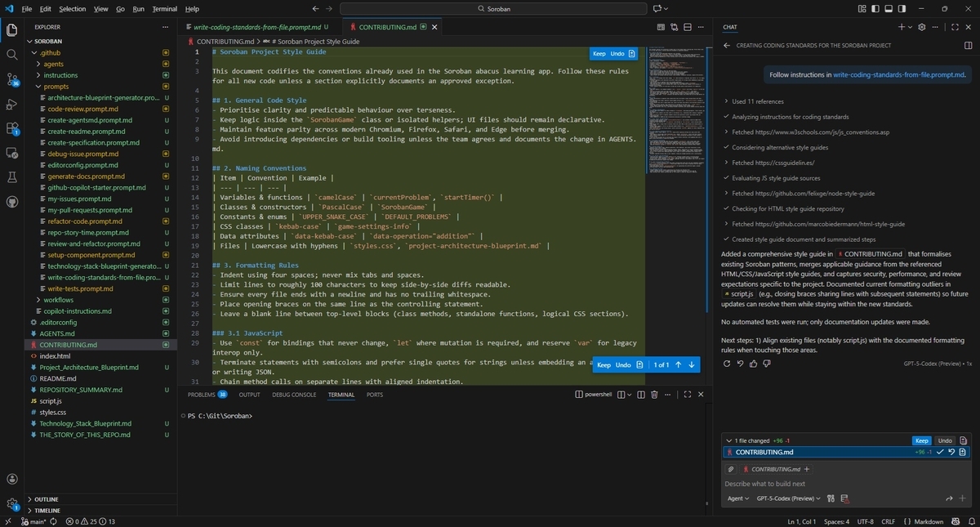The width and height of the screenshot is (980, 527).
Task: Open Source Control view with 36 badge
Action: [12, 79]
